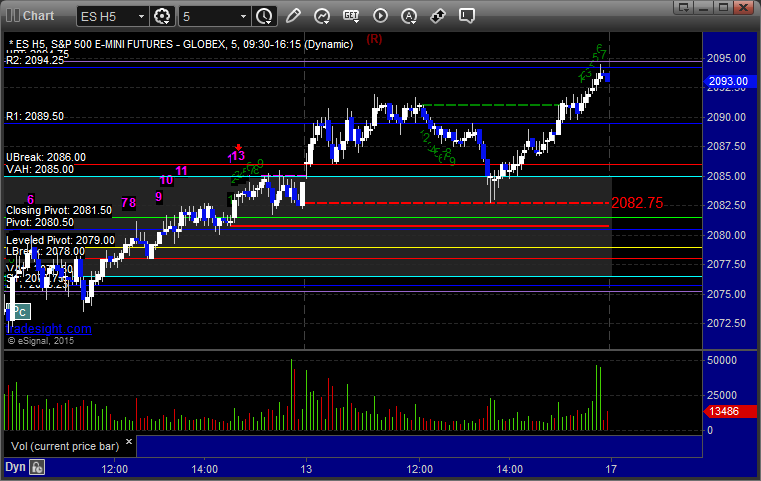Click the Chart window title label
This screenshot has width=761, height=481.
(38, 16)
